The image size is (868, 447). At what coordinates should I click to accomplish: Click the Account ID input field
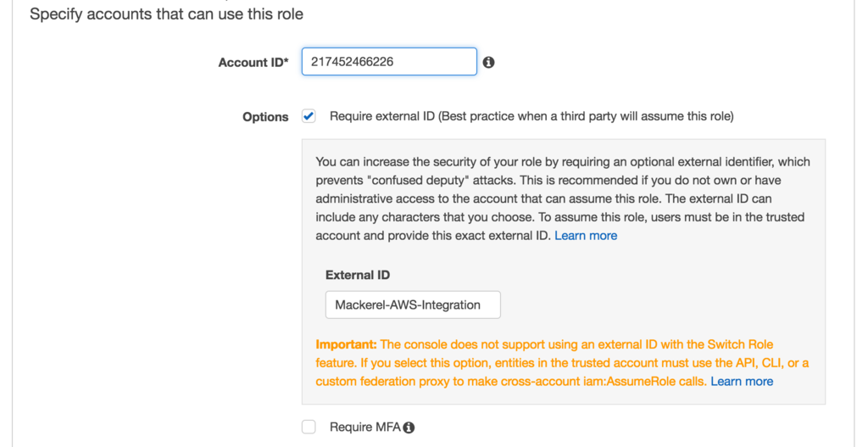click(389, 62)
